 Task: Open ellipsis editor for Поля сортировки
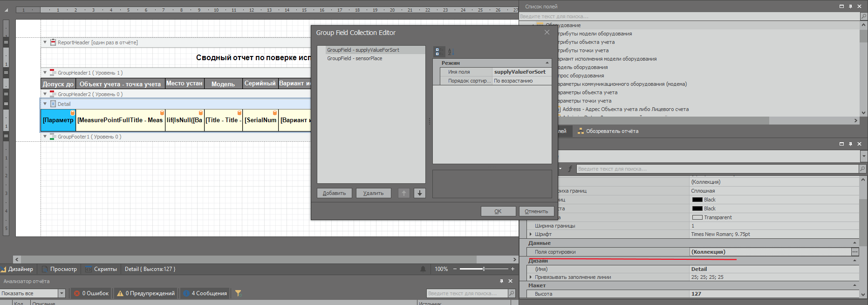(854, 252)
